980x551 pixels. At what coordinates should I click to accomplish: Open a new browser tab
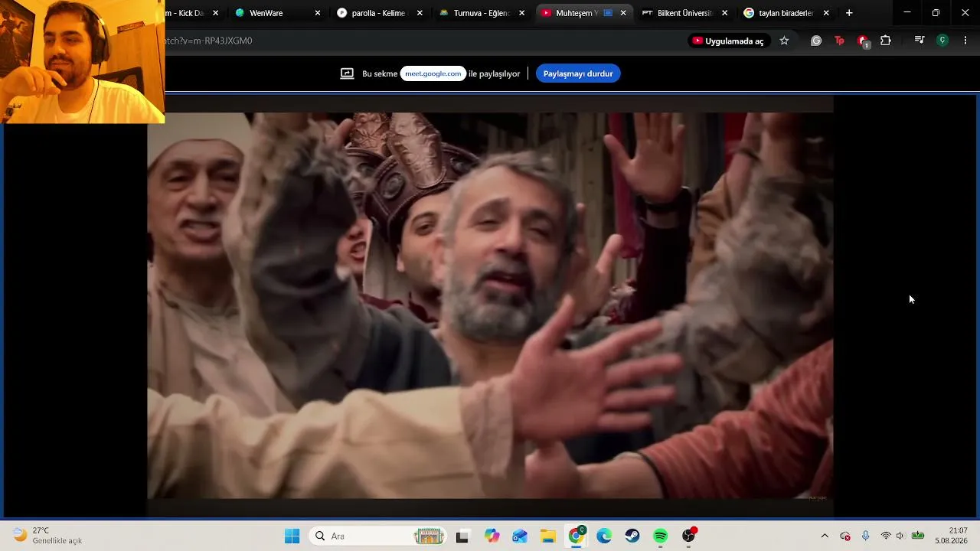click(849, 13)
